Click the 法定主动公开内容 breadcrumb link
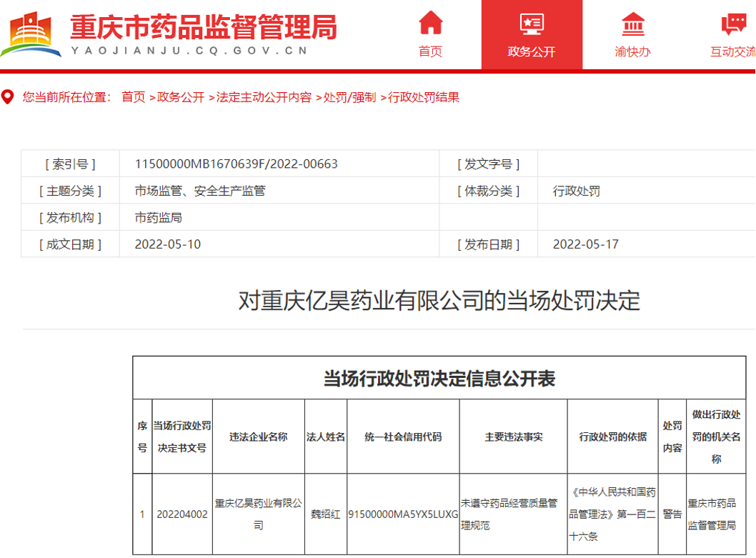Image resolution: width=756 pixels, height=558 pixels. 264,97
